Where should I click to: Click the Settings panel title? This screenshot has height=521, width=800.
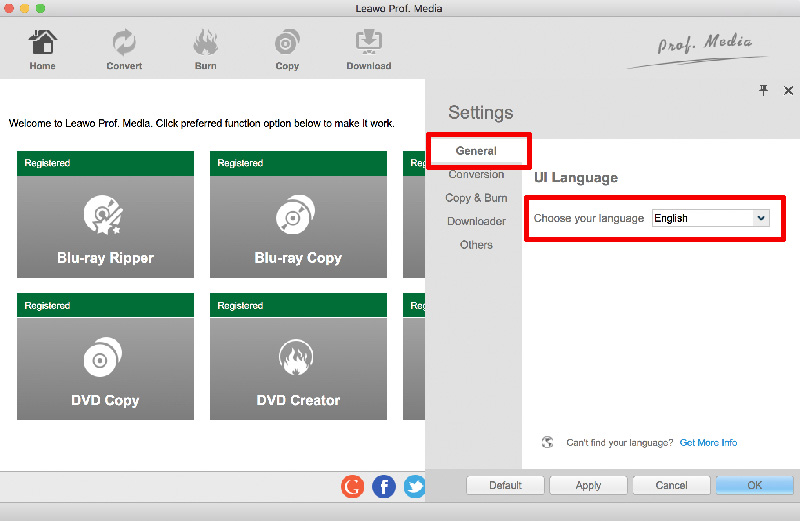[481, 112]
